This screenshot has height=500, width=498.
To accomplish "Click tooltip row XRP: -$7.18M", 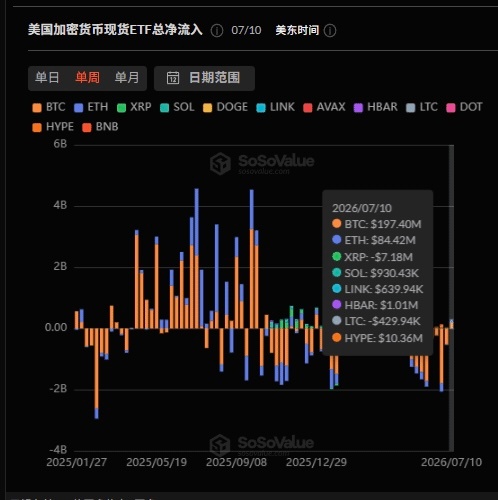I will pos(373,257).
